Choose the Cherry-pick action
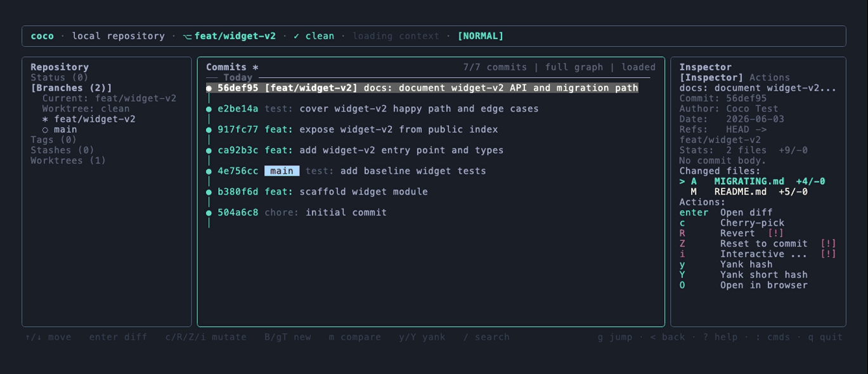The width and height of the screenshot is (868, 374). click(732, 223)
